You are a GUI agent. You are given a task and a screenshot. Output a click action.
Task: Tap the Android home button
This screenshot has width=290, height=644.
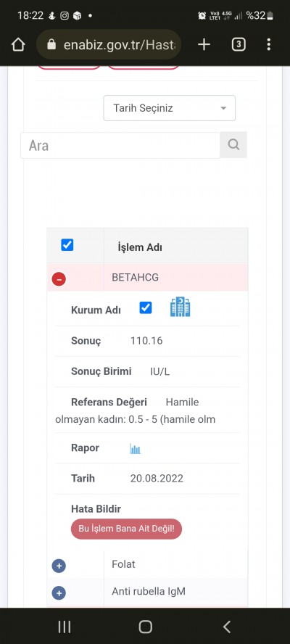click(146, 627)
